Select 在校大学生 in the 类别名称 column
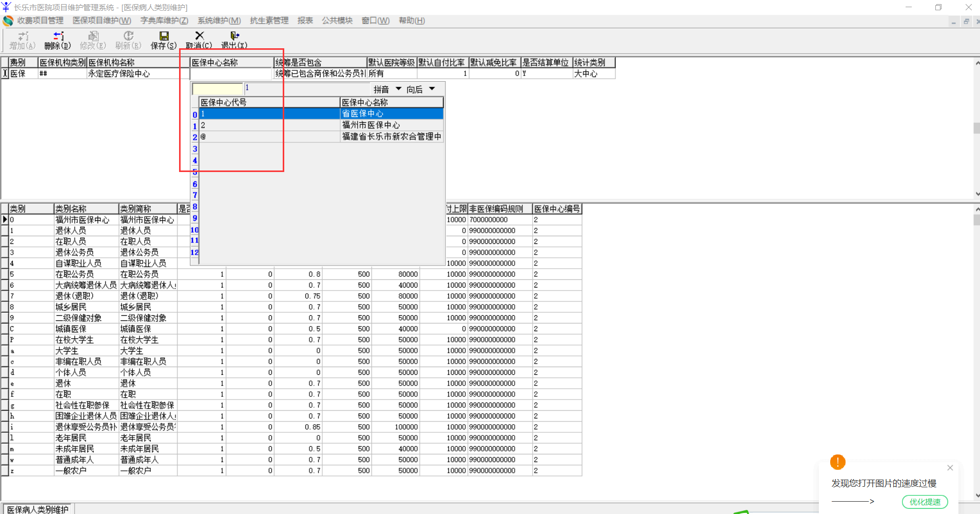The width and height of the screenshot is (980, 514). [x=86, y=339]
